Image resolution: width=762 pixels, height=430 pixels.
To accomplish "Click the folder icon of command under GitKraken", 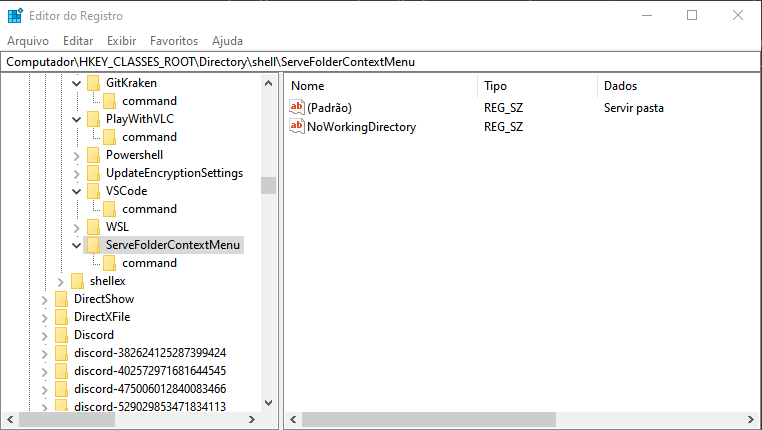I will click(x=109, y=101).
